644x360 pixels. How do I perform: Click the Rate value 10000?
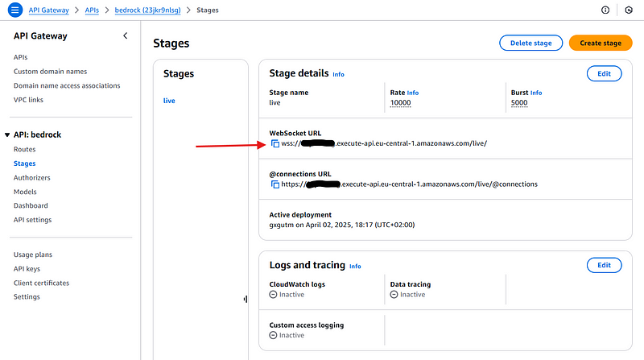[400, 103]
